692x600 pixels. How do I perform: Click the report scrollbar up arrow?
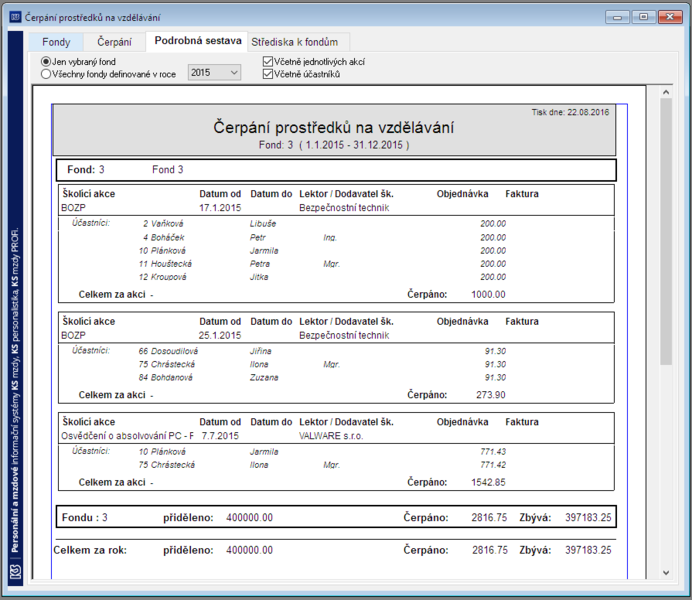(x=666, y=92)
